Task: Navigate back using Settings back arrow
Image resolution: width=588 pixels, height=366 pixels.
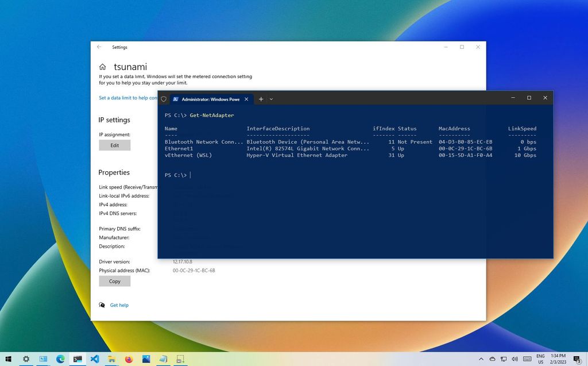Action: click(99, 47)
